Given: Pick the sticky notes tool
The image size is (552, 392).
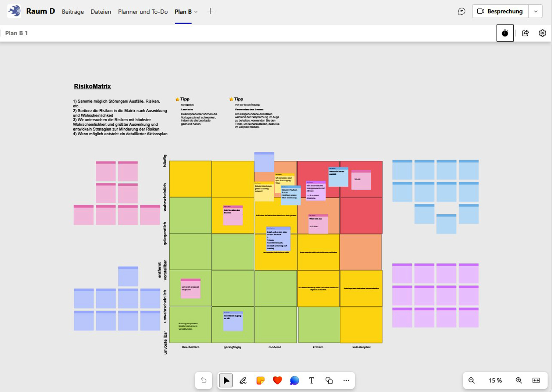Looking at the screenshot, I should tap(260, 381).
